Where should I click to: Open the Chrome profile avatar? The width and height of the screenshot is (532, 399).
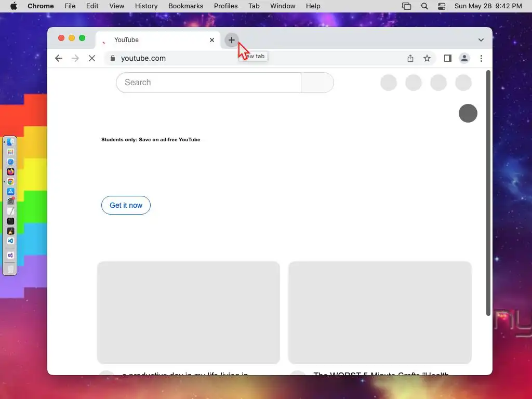point(464,58)
